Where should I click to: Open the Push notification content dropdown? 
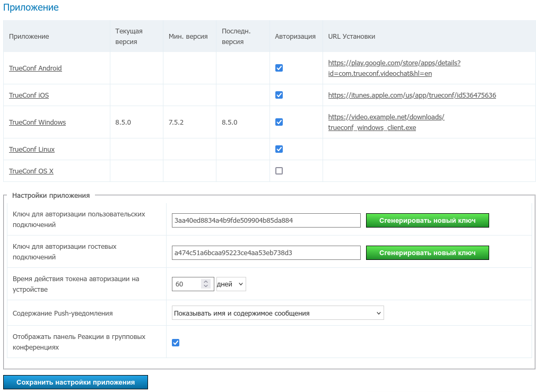click(x=278, y=313)
